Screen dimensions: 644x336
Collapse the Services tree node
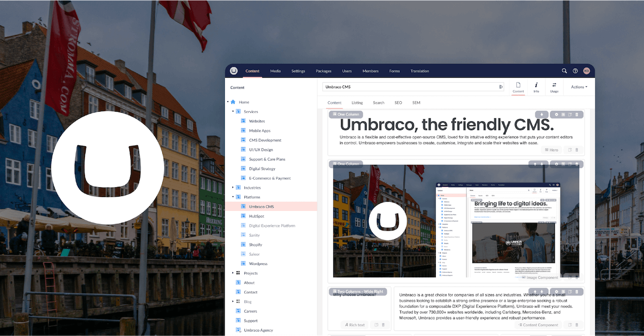point(233,111)
